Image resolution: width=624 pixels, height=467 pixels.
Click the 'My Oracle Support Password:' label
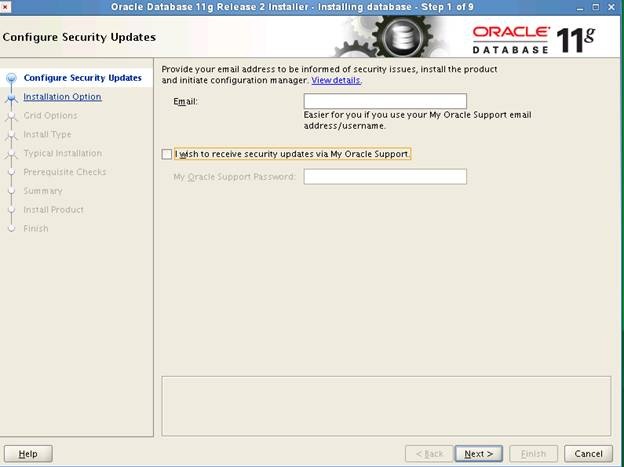(x=234, y=176)
